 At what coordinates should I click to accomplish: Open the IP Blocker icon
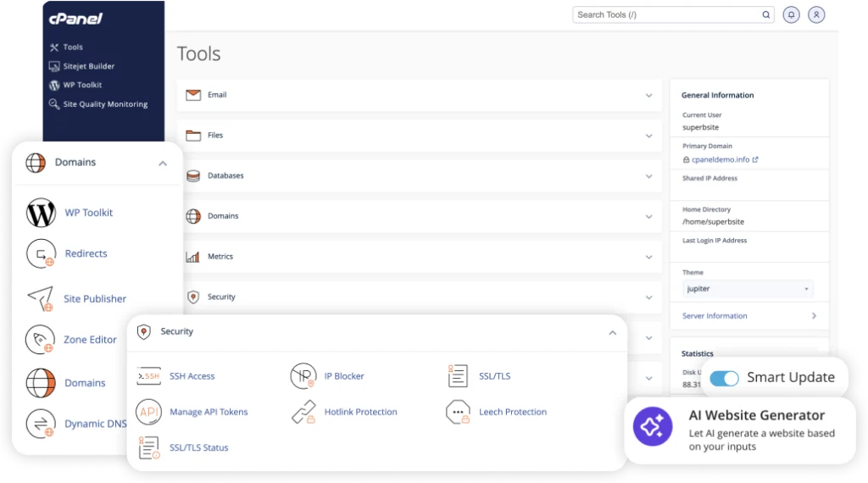point(303,376)
